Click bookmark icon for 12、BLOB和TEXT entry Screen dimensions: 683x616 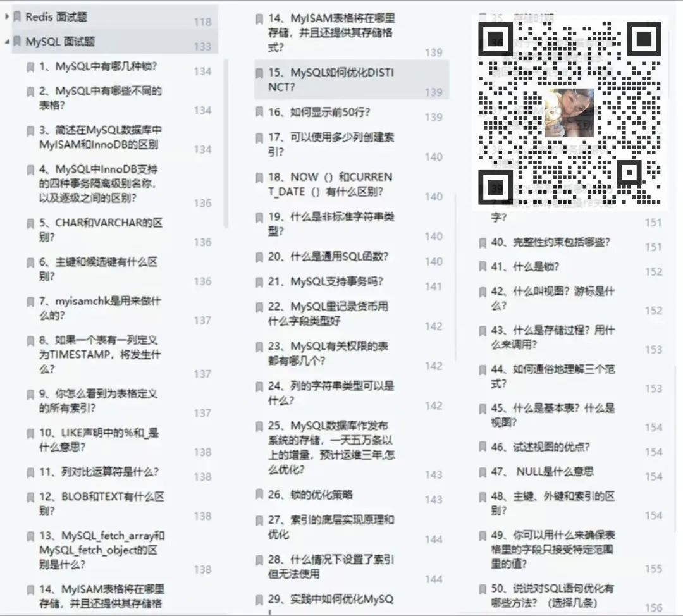coord(30,497)
